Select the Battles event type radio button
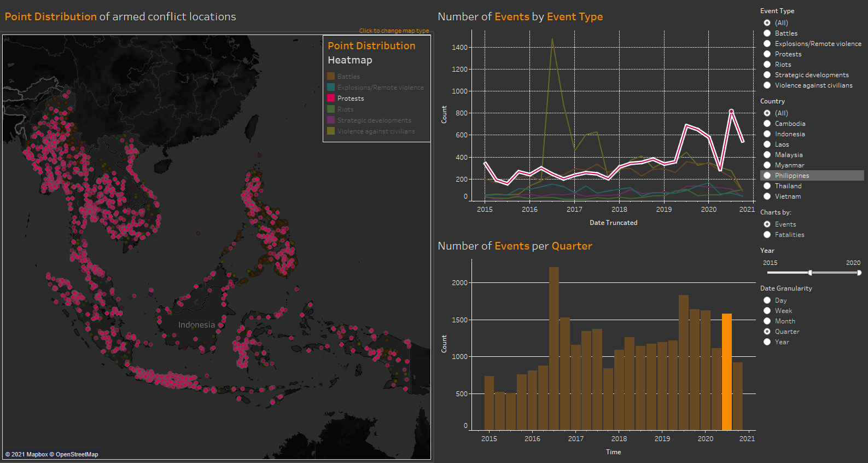 (x=767, y=33)
